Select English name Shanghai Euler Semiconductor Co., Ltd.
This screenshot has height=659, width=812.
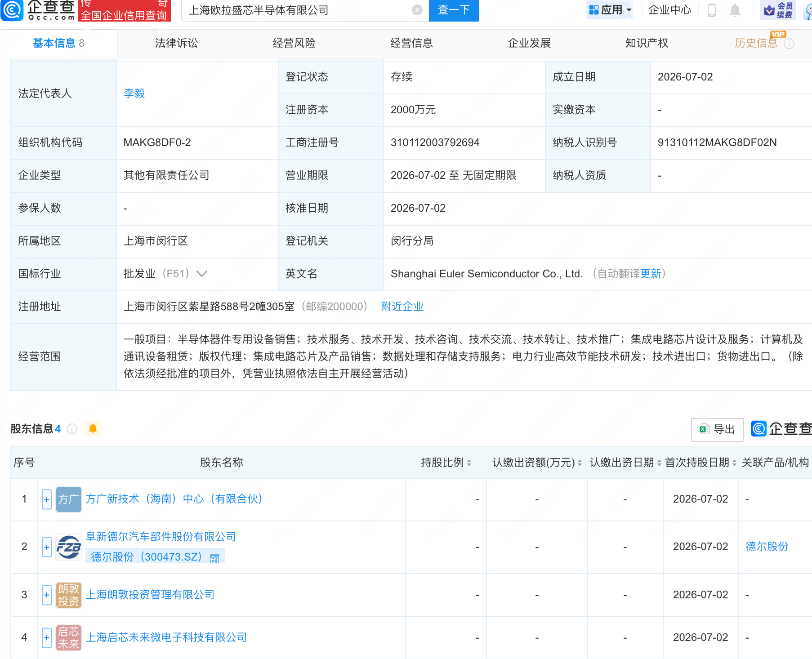click(486, 274)
